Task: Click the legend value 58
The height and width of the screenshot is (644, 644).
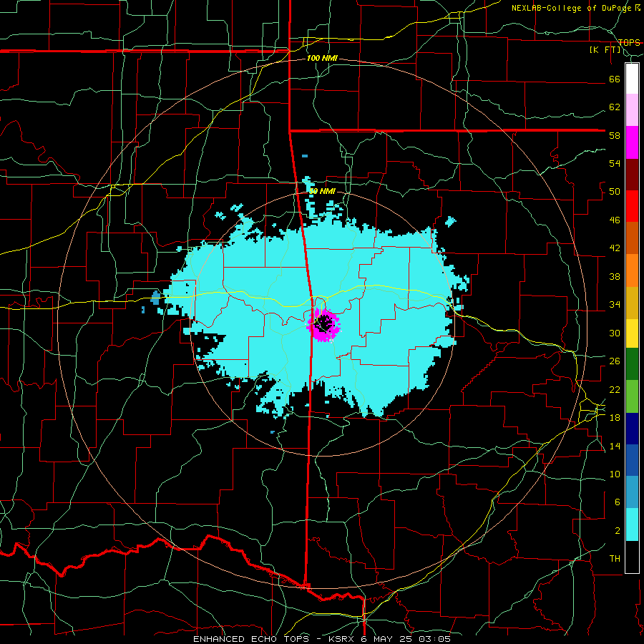Action: [x=615, y=135]
